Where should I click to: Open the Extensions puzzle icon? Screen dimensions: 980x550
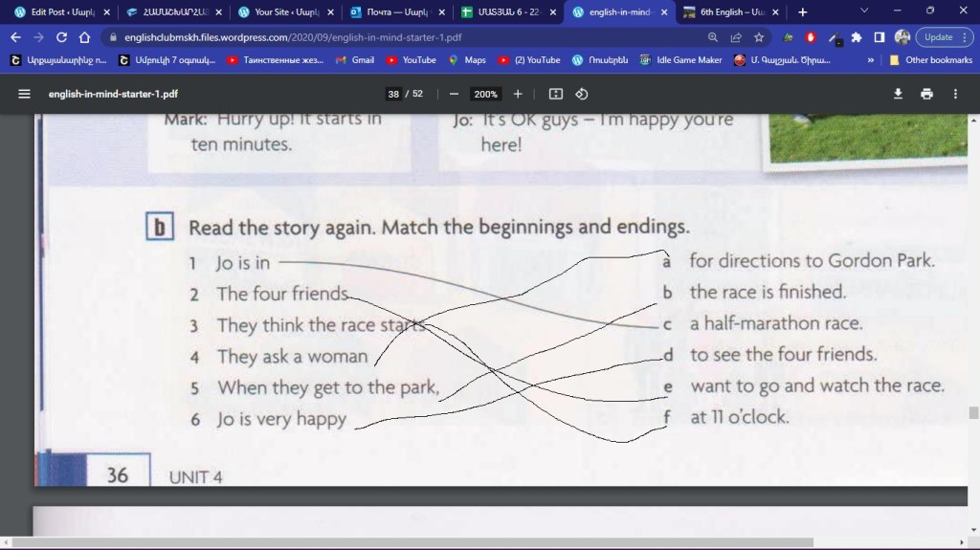[x=857, y=37]
